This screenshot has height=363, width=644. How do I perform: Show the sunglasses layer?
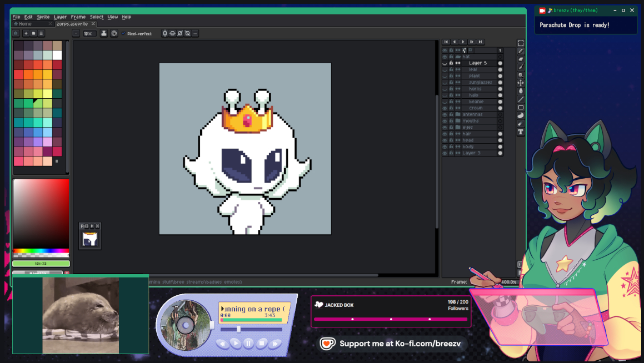pos(445,83)
